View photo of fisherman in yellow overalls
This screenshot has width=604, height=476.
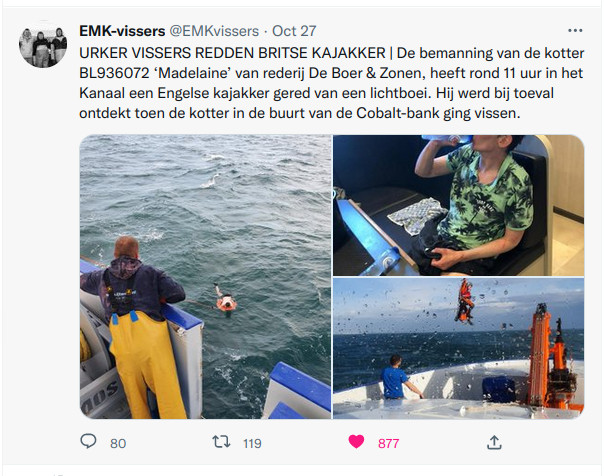coord(205,277)
